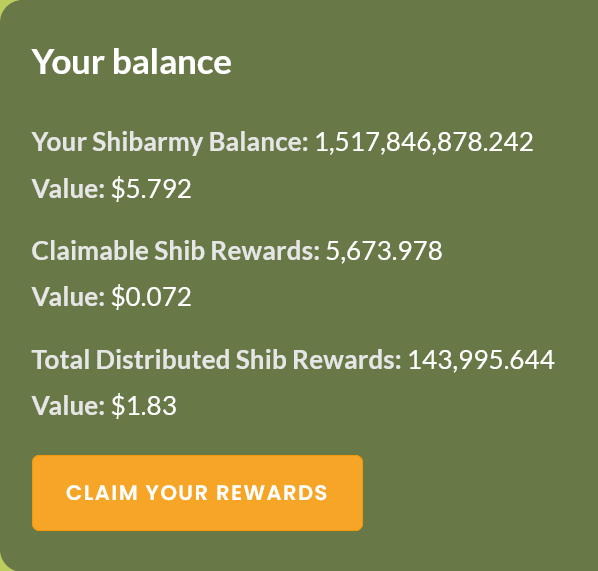Screen dimensions: 598x571
Task: Click the $0.072 value
Action: tap(151, 297)
